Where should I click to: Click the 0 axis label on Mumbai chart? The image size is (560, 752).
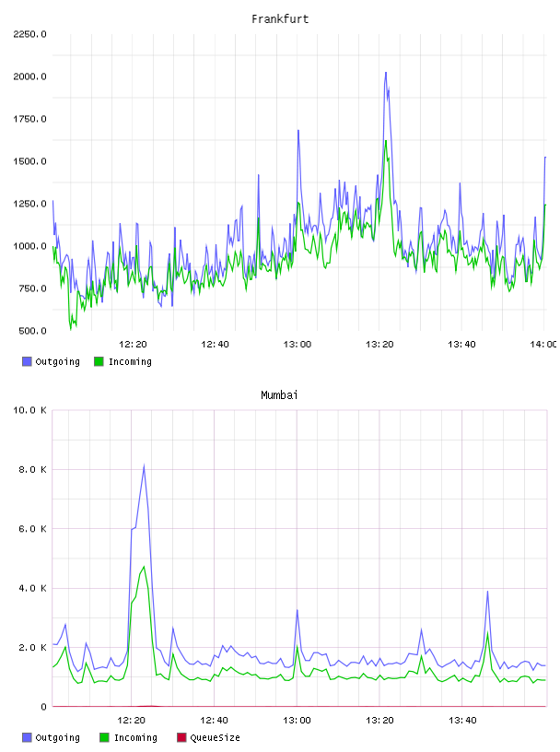pos(43,707)
